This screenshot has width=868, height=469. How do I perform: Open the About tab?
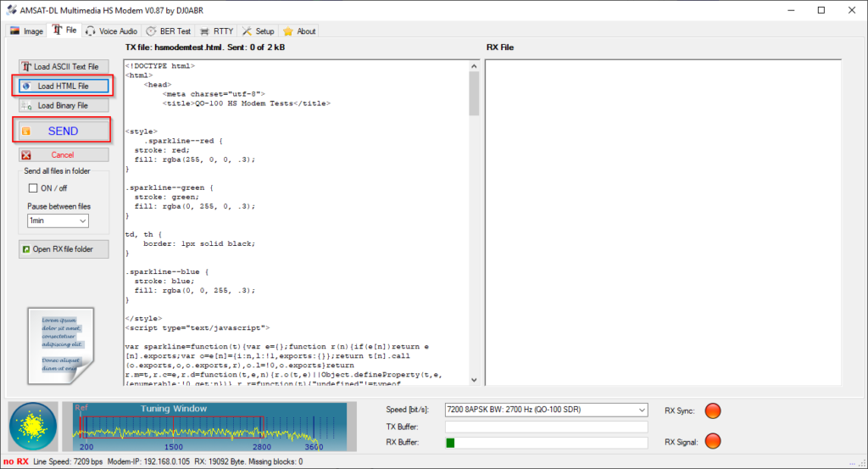tap(299, 31)
